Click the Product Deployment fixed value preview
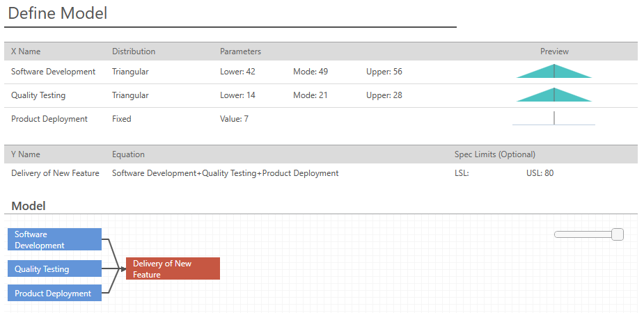 (x=553, y=119)
